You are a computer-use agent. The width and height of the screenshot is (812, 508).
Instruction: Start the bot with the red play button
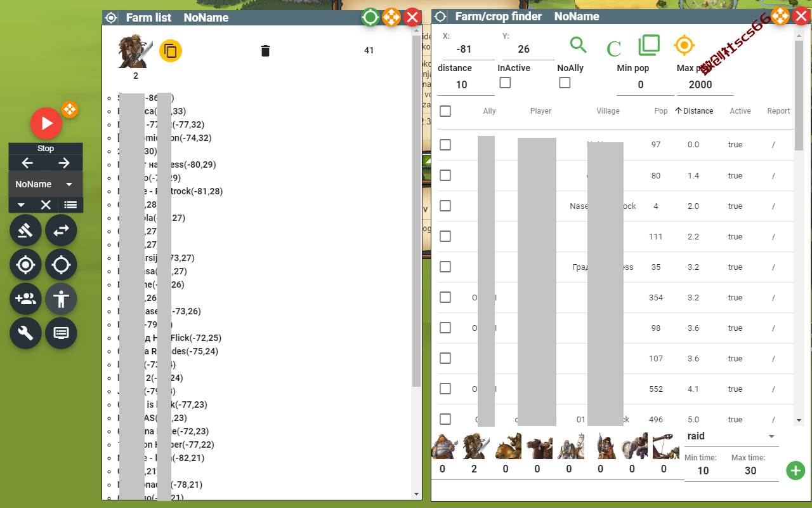tap(46, 123)
